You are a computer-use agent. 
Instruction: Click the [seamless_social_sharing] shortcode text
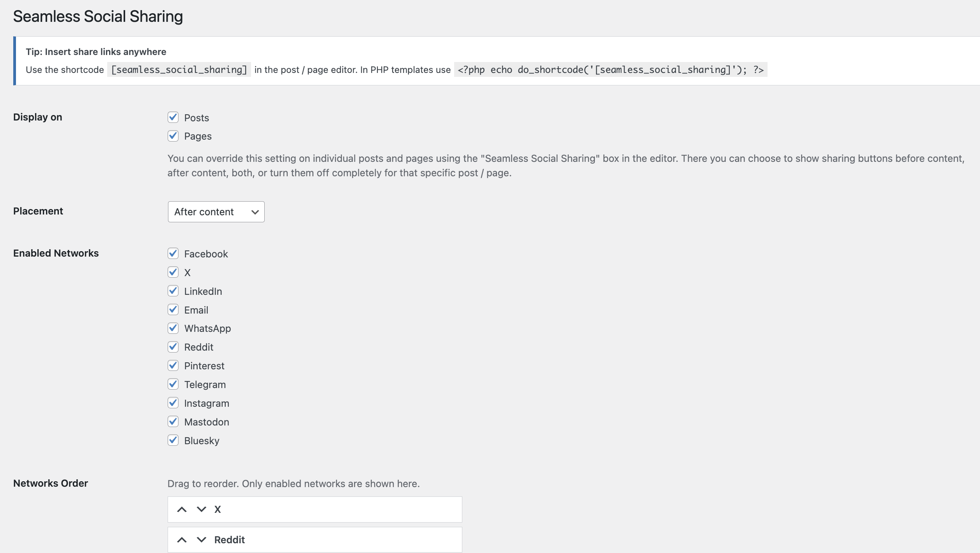tap(179, 70)
